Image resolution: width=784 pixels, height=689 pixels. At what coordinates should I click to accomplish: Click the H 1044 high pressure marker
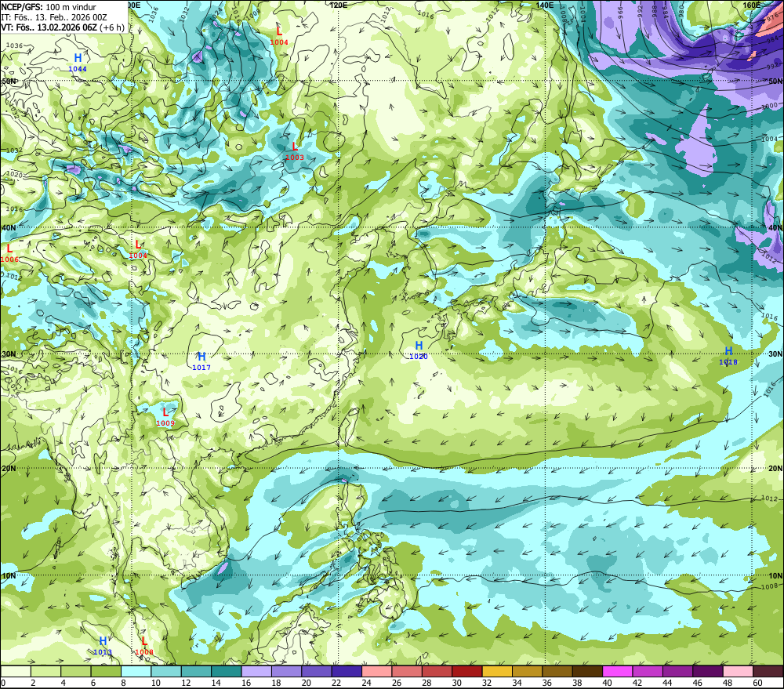click(x=78, y=62)
